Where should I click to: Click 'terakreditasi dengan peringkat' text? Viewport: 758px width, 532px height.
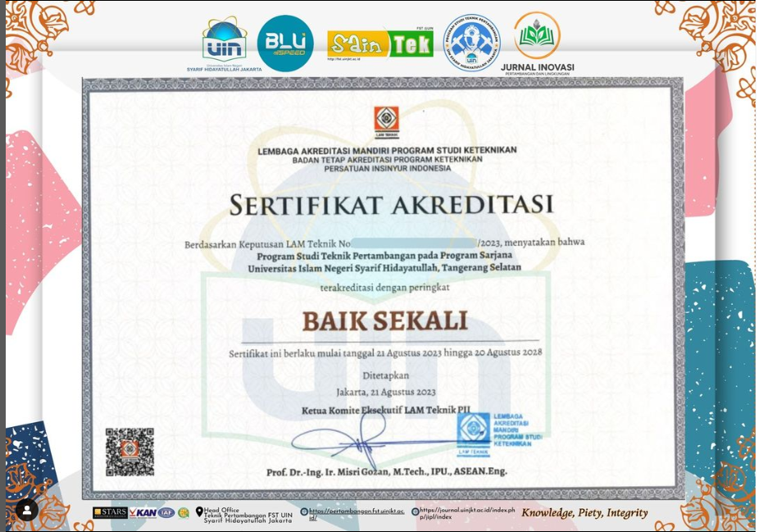pyautogui.click(x=385, y=287)
